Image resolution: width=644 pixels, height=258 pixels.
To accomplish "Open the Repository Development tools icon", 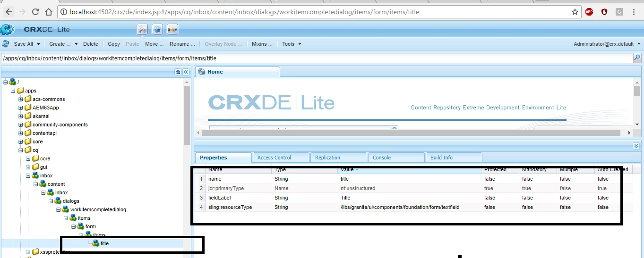I will click(x=142, y=30).
